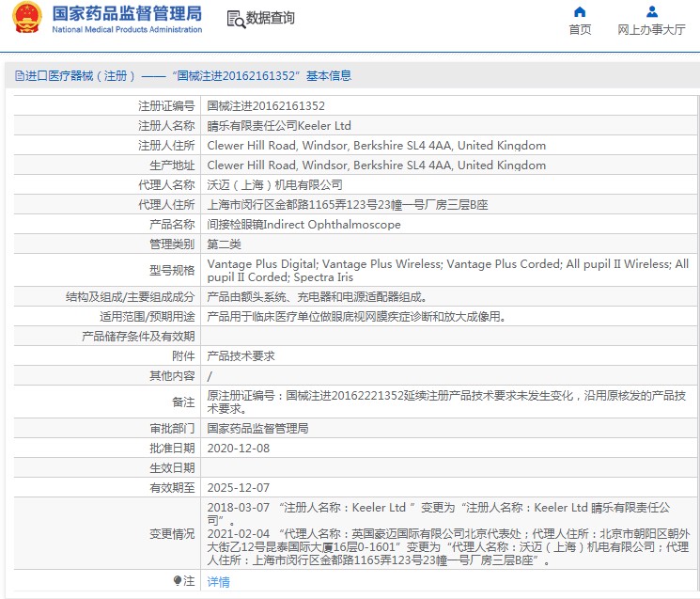This screenshot has height=599, width=700.
Task: Click the 注册人住所 address value
Action: point(377,145)
